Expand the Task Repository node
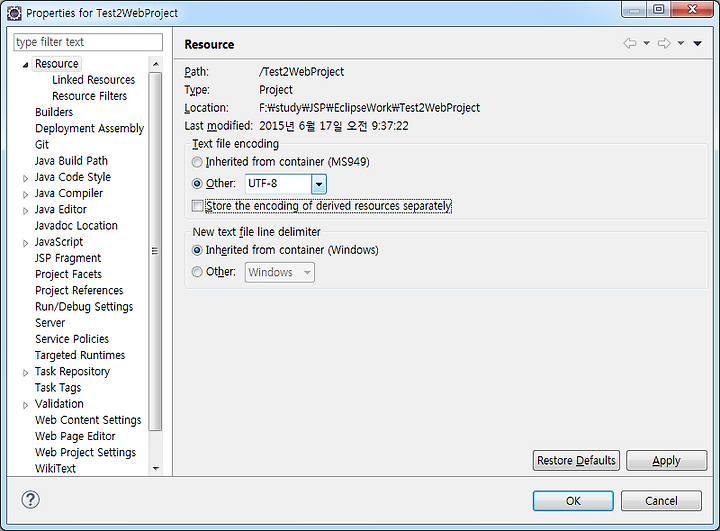This screenshot has width=720, height=531. pos(26,373)
